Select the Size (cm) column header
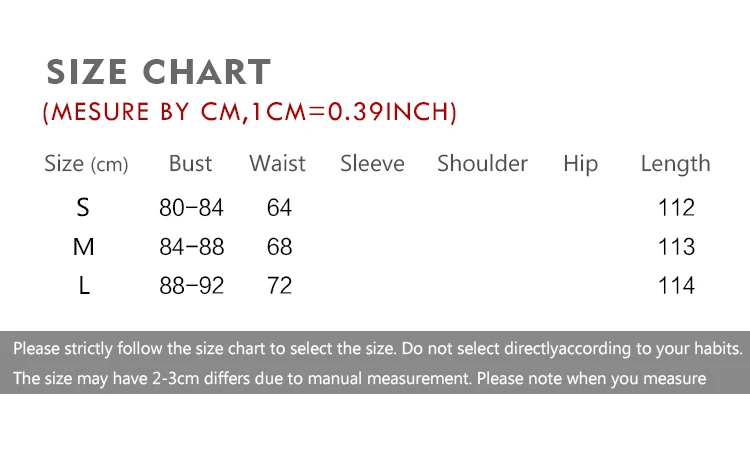This screenshot has width=750, height=453. 86,164
